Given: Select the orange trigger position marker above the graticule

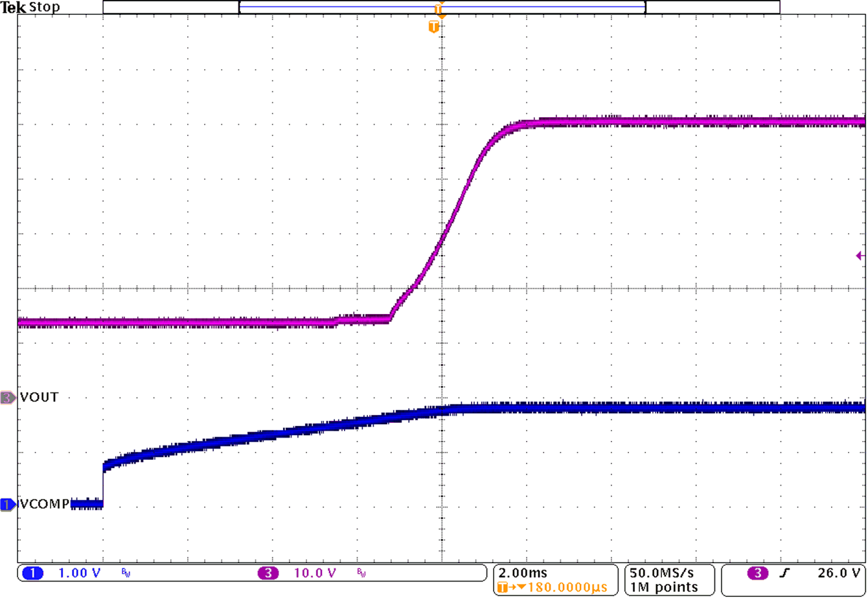Looking at the screenshot, I should pyautogui.click(x=434, y=27).
